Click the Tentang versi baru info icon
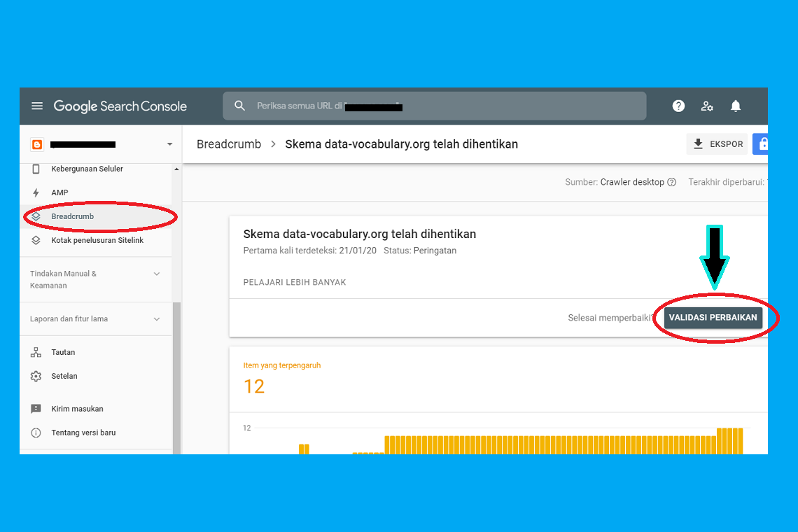The width and height of the screenshot is (798, 532). click(36, 433)
